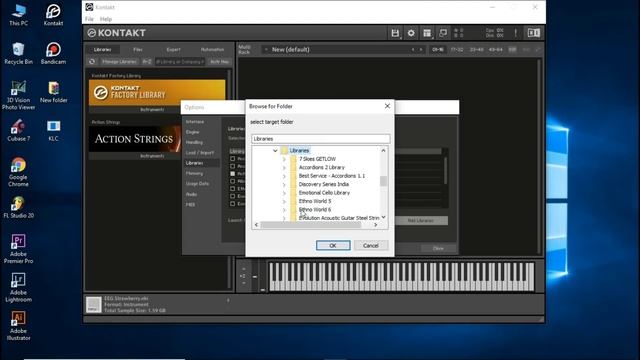This screenshot has height=360, width=640.
Task: Click the refresh icon under the Libraries tab
Action: point(92,62)
